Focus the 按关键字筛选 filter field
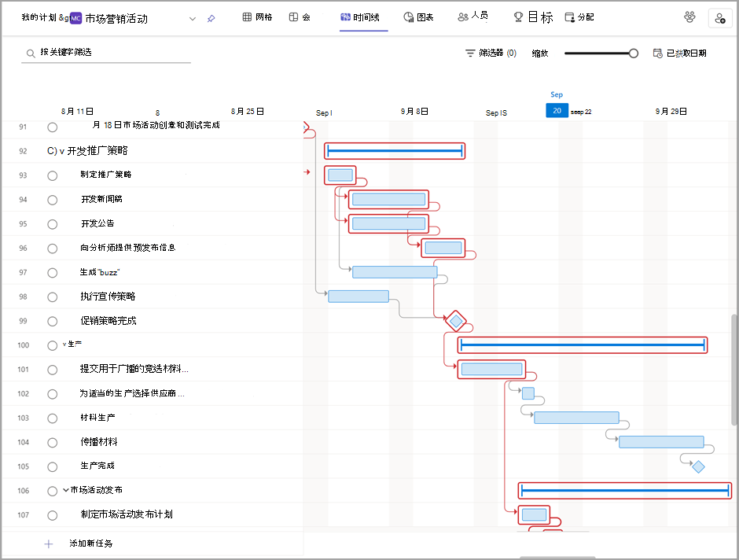Screen dimensions: 739x560 (106, 53)
